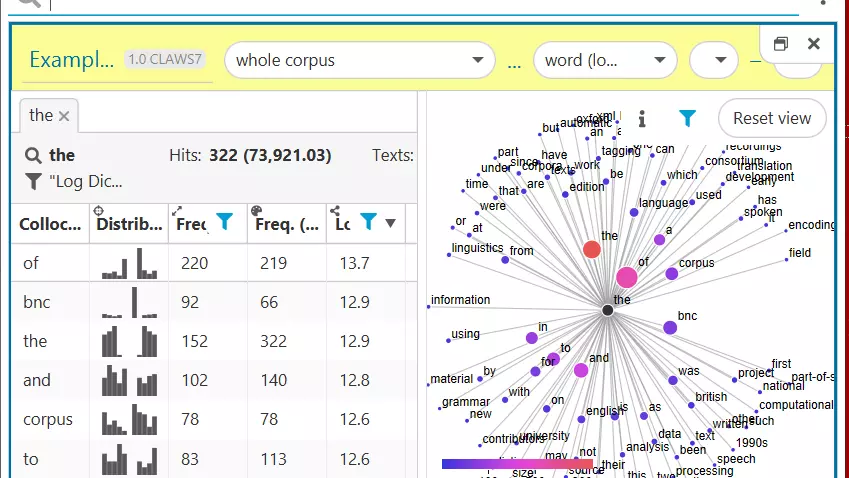Reset the graph view
This screenshot has width=849, height=478.
tap(772, 118)
